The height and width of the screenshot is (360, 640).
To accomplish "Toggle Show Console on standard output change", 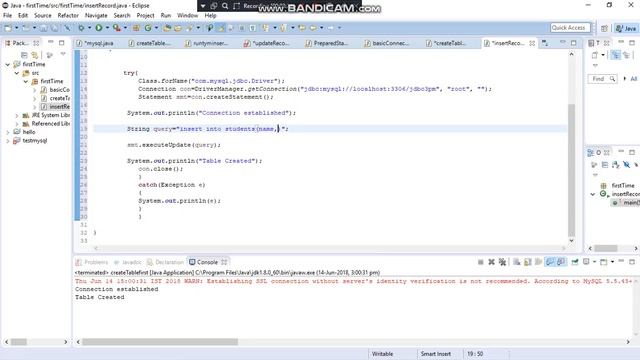I will pyautogui.click(x=550, y=262).
